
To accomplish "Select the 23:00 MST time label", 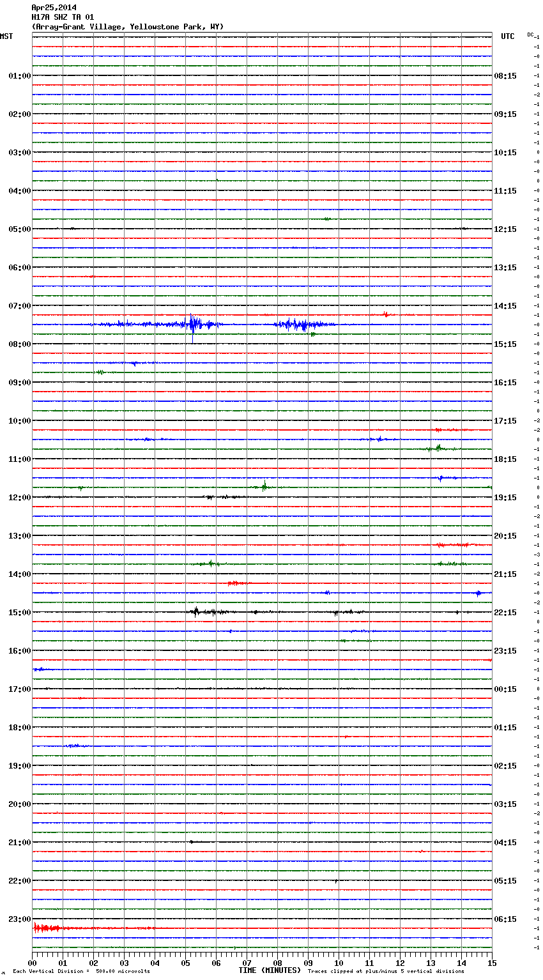I will (19, 919).
